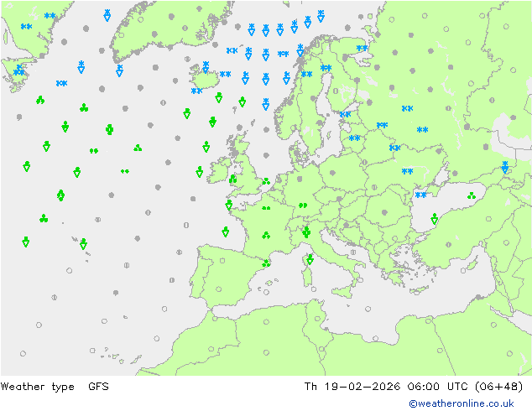The image size is (532, 411).
Task: Click the blue snow symbol near Odessa coast
Action: [420, 195]
